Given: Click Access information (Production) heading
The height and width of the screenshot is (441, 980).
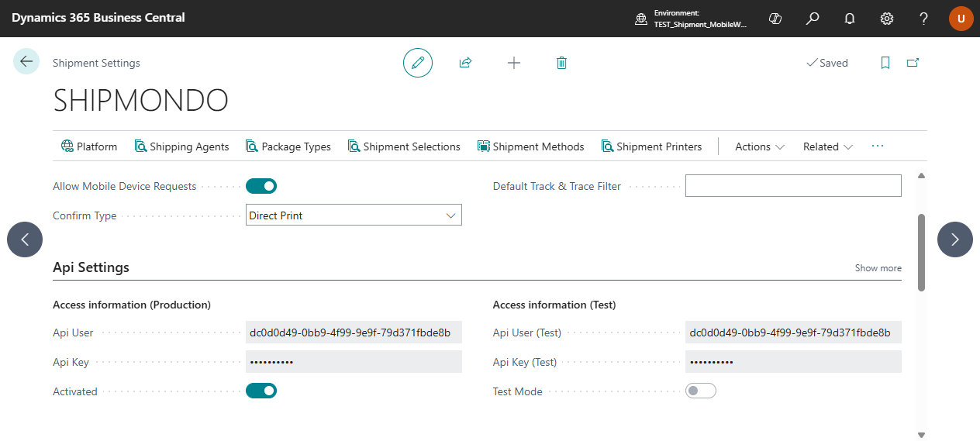Looking at the screenshot, I should (x=132, y=305).
